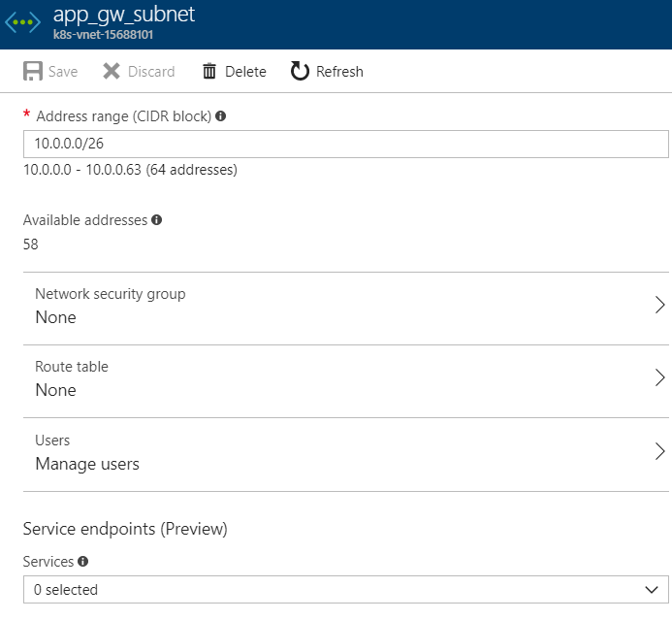The width and height of the screenshot is (672, 620).
Task: Click the Discard X icon
Action: pyautogui.click(x=112, y=71)
